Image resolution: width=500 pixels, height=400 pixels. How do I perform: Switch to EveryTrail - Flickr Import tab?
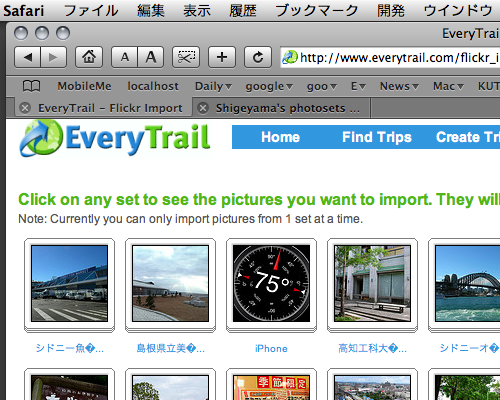(110, 108)
